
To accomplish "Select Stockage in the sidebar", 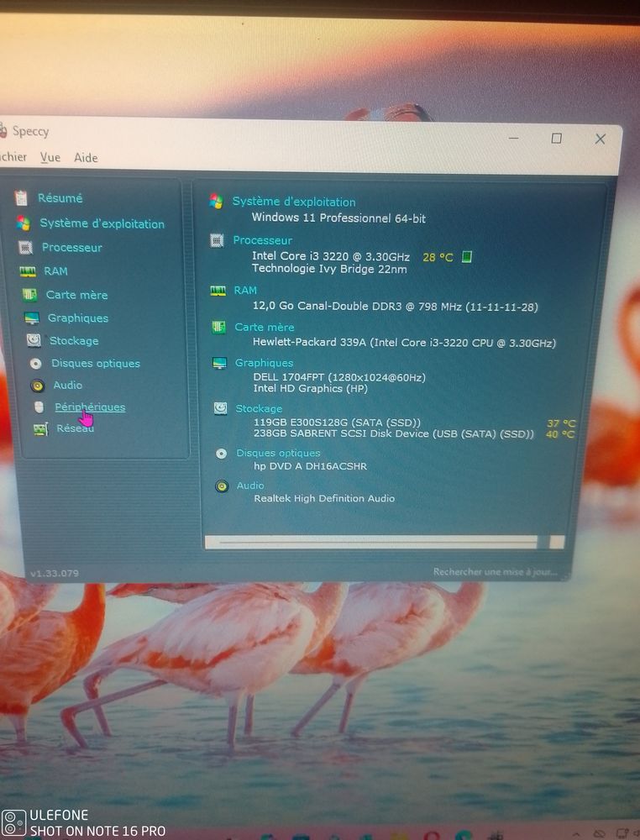I will [x=74, y=341].
